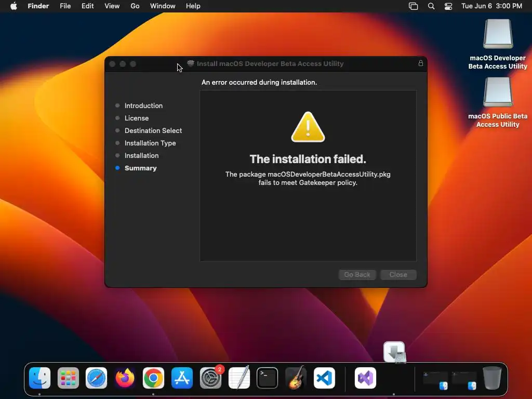Launch Safari from the Dock
Viewport: 532px width, 399px height.
96,378
